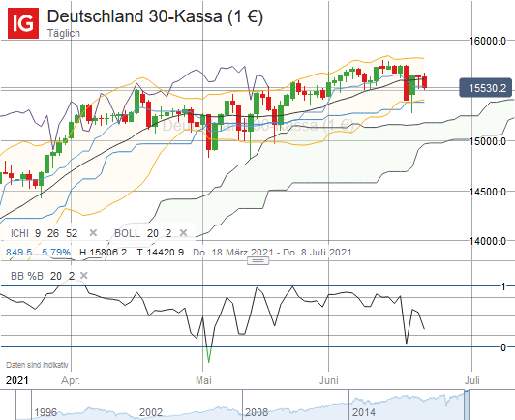515x420 pixels.
Task: Open ICHI indicator settings label
Action: (44, 233)
